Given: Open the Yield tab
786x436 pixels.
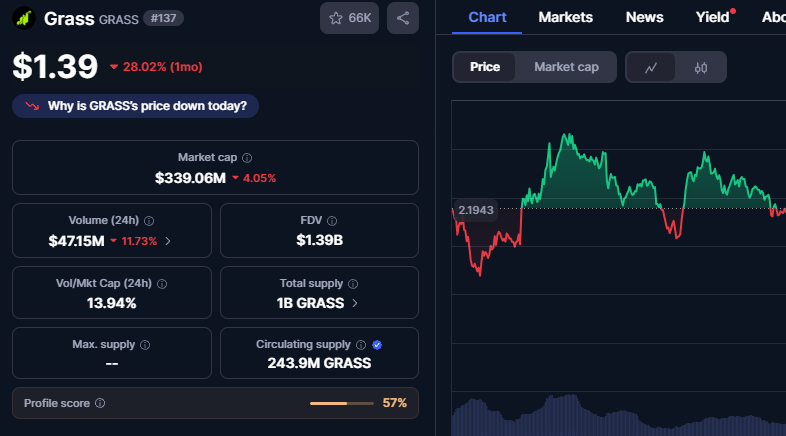Looking at the screenshot, I should 712,17.
